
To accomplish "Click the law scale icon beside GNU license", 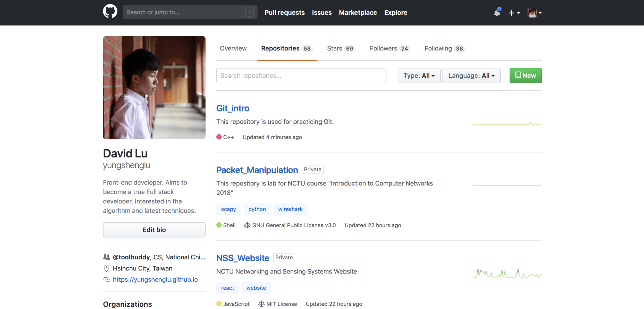I will pyautogui.click(x=247, y=225).
